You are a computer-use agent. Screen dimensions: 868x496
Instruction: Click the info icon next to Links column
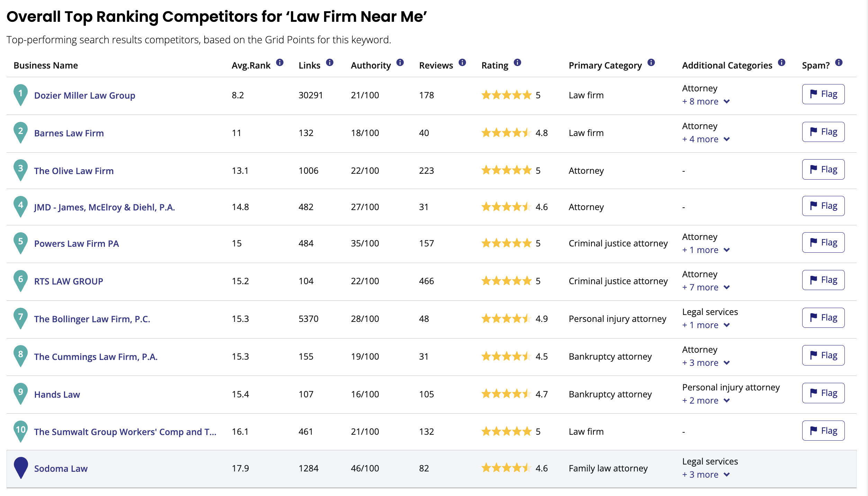click(330, 63)
